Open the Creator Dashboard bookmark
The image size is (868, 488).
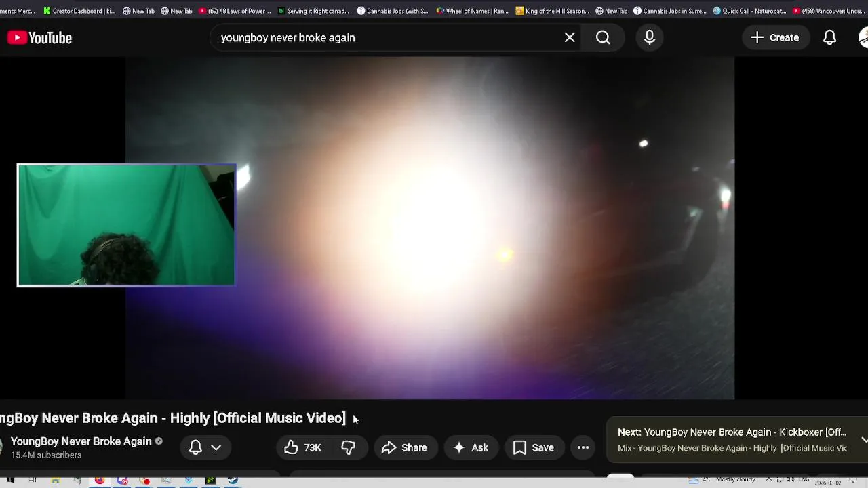[x=79, y=11]
